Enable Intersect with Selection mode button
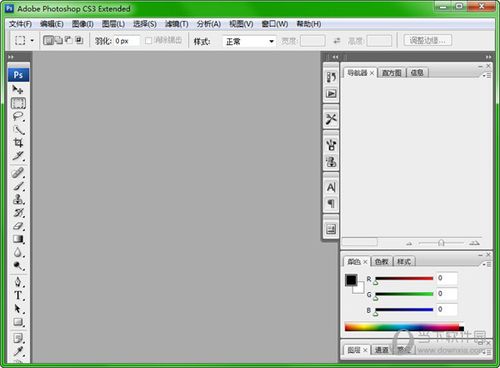The height and width of the screenshot is (368, 500). [x=79, y=40]
